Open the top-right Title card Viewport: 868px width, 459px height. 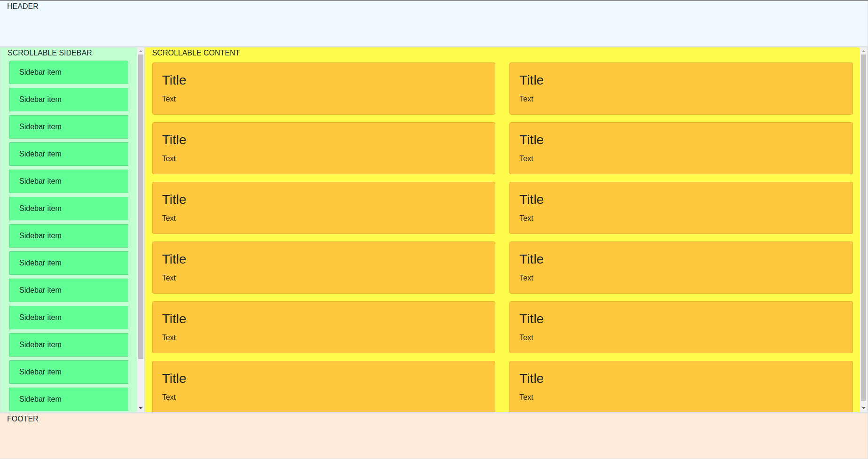681,88
